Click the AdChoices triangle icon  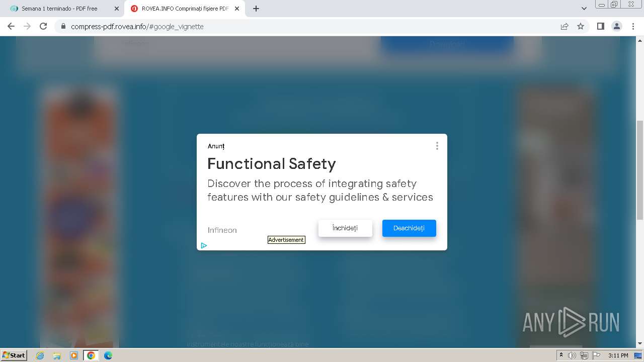pos(204,245)
